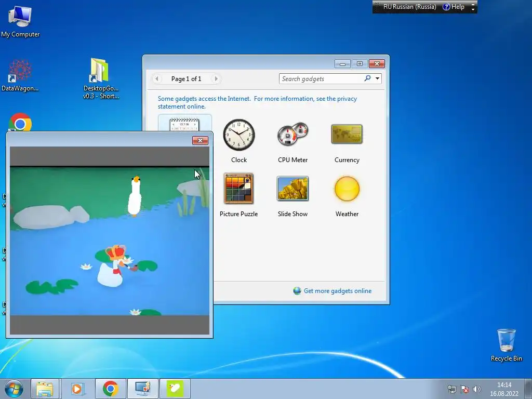
Task: Close the goose video window
Action: [x=200, y=140]
